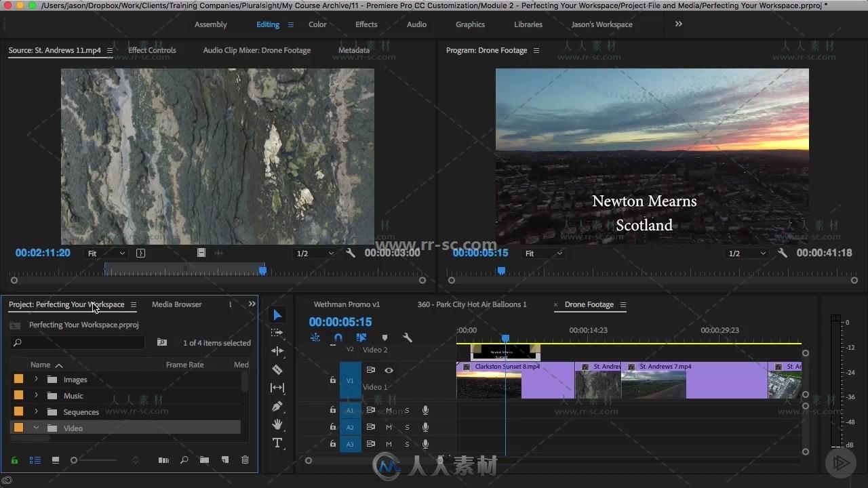868x488 pixels.
Task: Select the Razor tool
Action: pos(277,369)
